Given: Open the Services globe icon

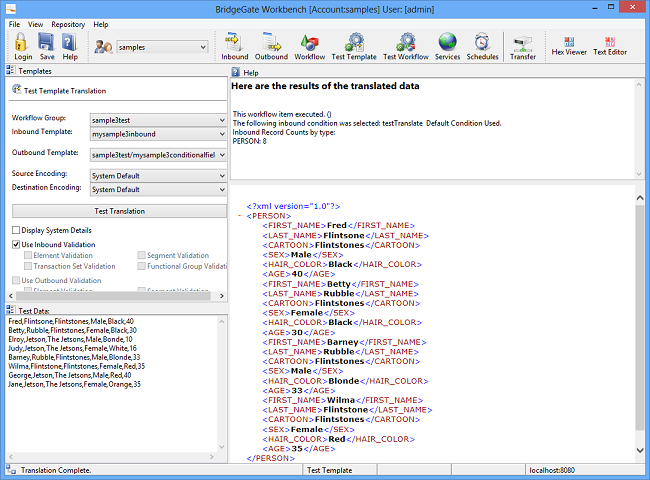Looking at the screenshot, I should pos(447,42).
